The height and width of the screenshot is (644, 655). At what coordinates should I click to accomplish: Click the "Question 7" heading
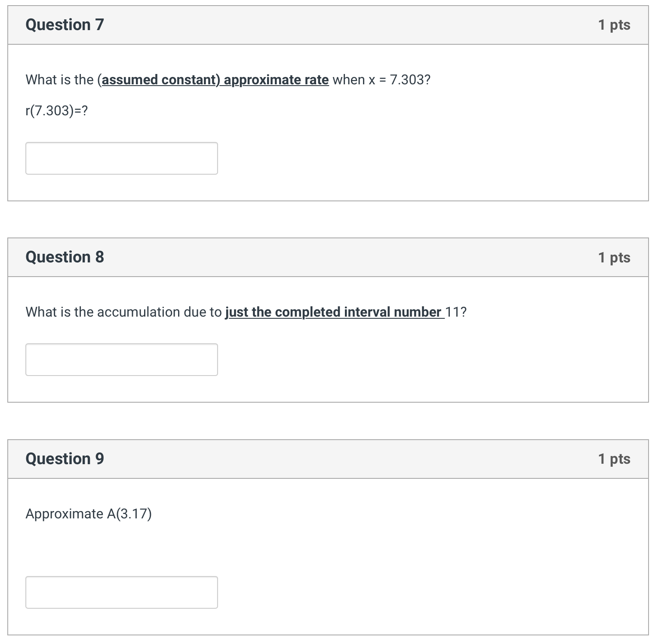point(65,25)
